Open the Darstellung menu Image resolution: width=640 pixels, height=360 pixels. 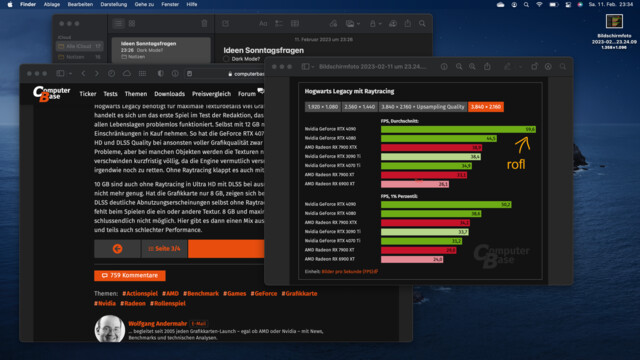[113, 4]
